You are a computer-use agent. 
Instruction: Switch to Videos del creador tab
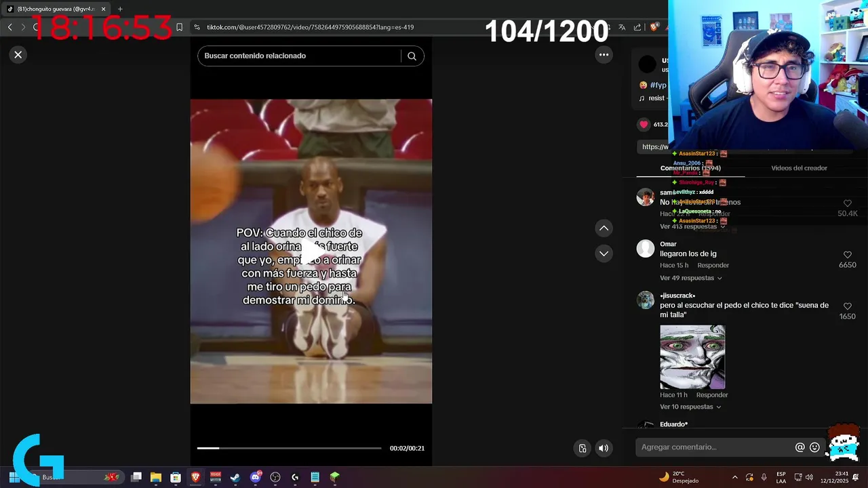(799, 168)
